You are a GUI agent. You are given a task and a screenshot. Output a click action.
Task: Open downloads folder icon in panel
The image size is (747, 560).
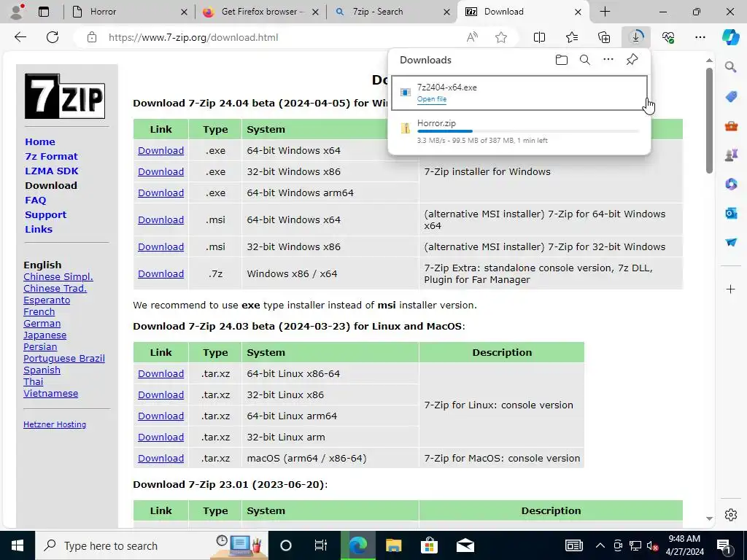[562, 60]
